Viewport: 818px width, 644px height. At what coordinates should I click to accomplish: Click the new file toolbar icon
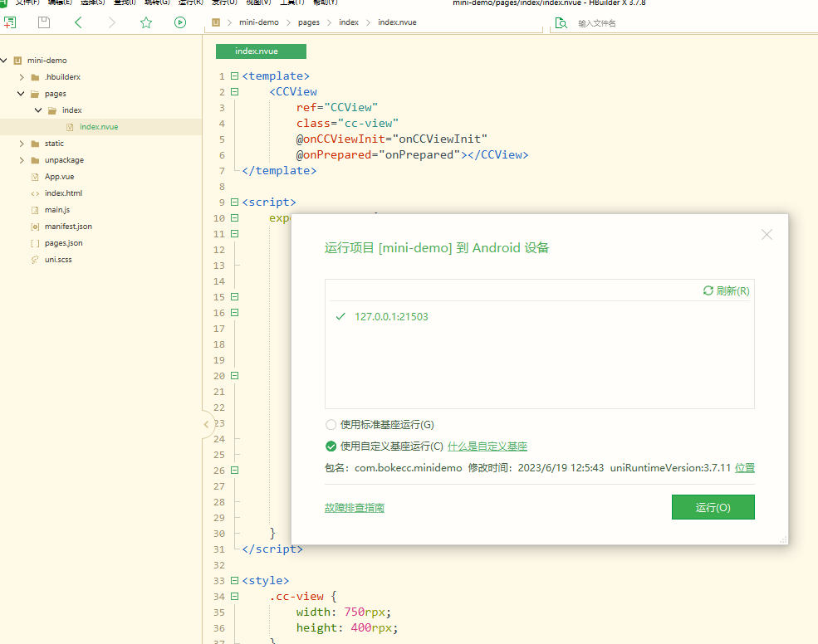(10, 22)
